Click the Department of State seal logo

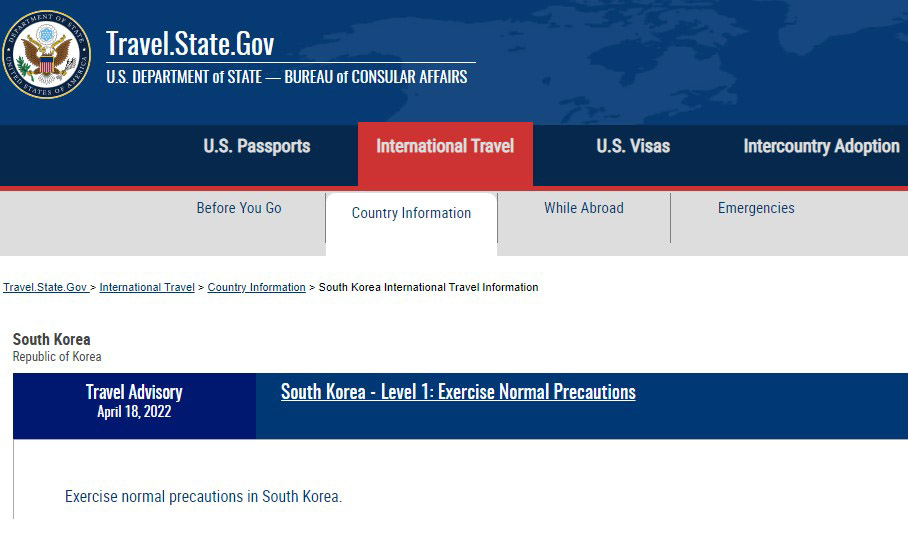click(x=46, y=54)
